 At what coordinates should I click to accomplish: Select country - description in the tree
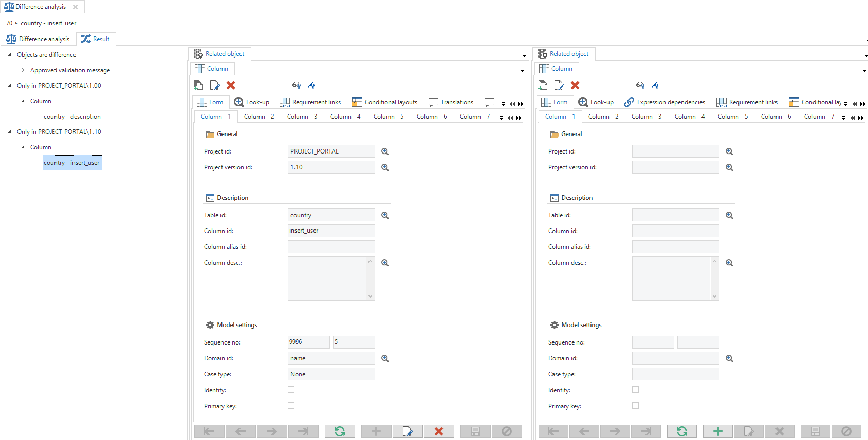72,117
